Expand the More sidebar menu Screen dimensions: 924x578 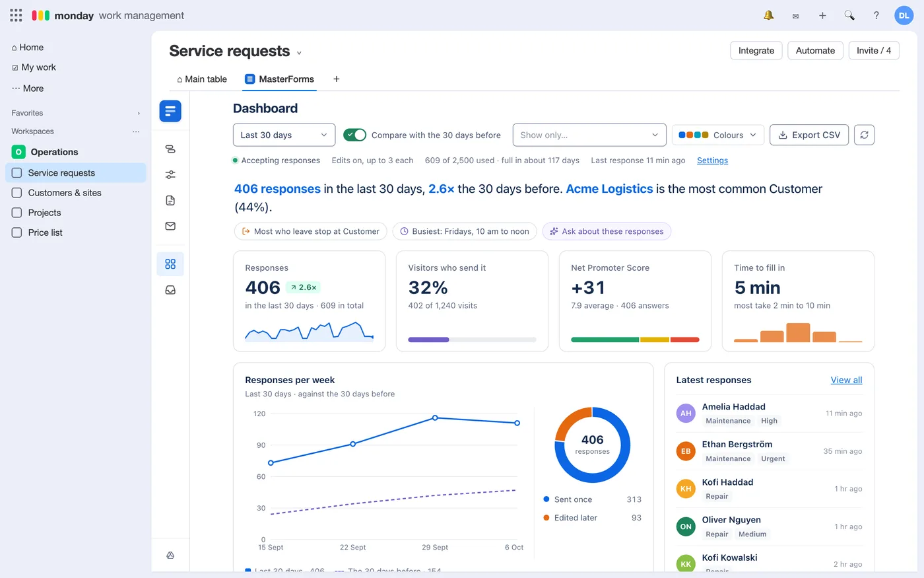[x=28, y=89]
